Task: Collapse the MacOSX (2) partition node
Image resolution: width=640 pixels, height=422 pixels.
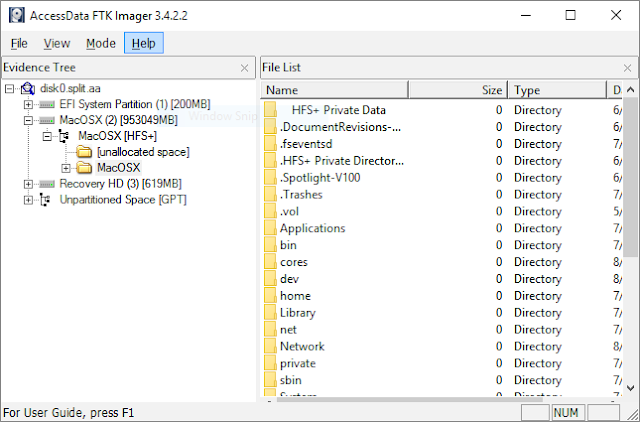Action: [x=28, y=121]
